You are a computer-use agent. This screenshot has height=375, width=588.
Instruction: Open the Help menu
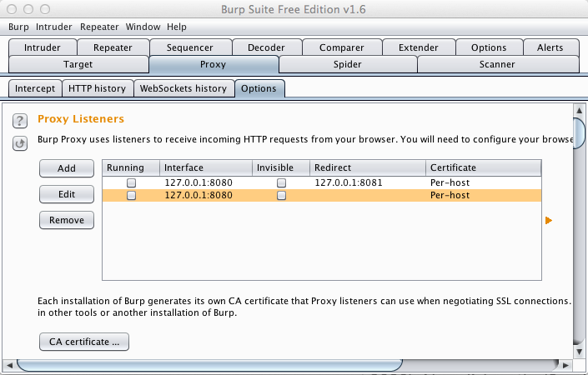tap(177, 27)
